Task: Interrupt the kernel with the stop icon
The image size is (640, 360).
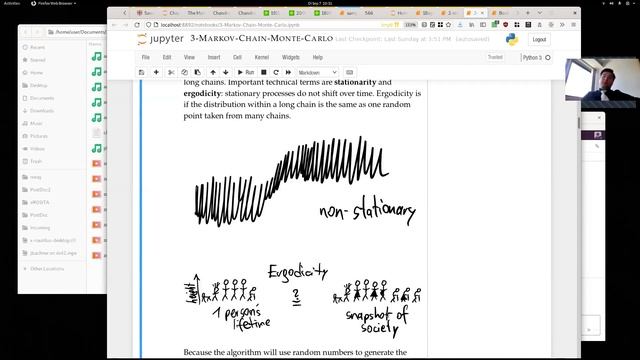Action: [264, 72]
